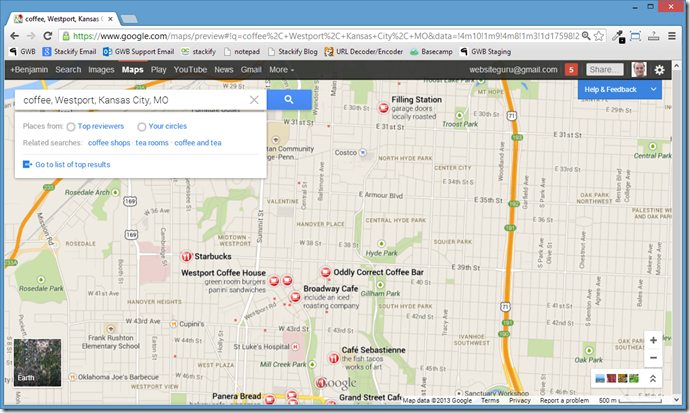Open the Chrome menu hamburger icon
The width and height of the screenshot is (690, 413).
672,36
